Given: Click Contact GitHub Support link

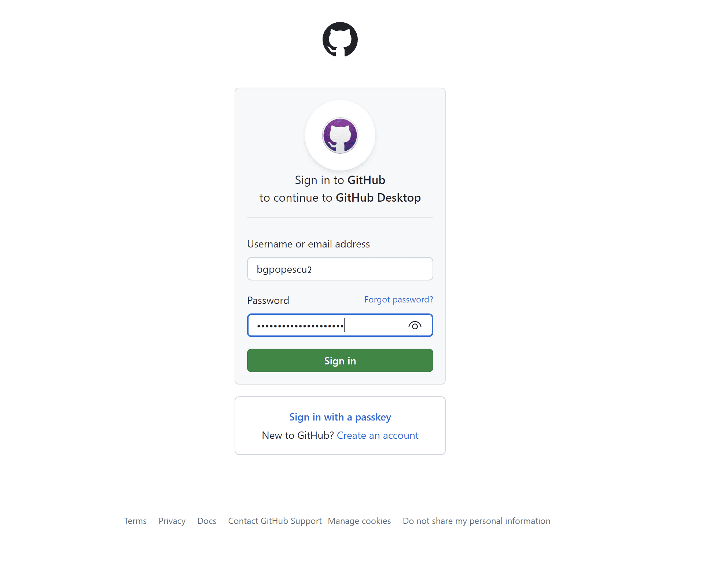Looking at the screenshot, I should (x=275, y=521).
